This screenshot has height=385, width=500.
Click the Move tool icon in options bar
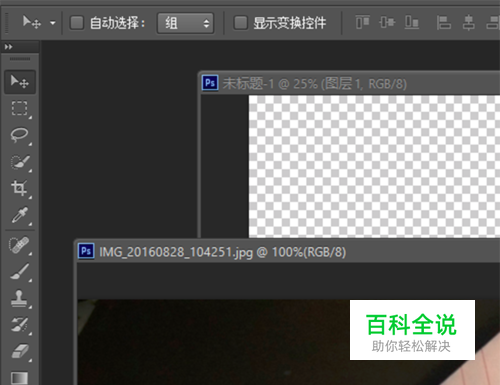[x=32, y=23]
